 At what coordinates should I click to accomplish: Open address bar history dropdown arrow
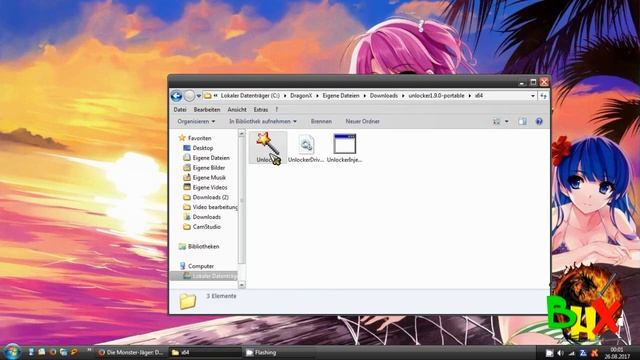coord(533,96)
